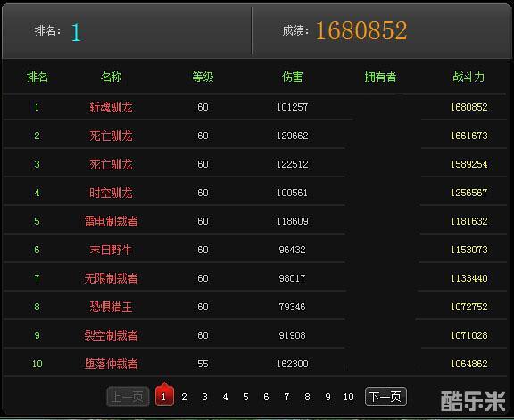Go to page 2 of rankings
The image size is (514, 420).
click(184, 397)
